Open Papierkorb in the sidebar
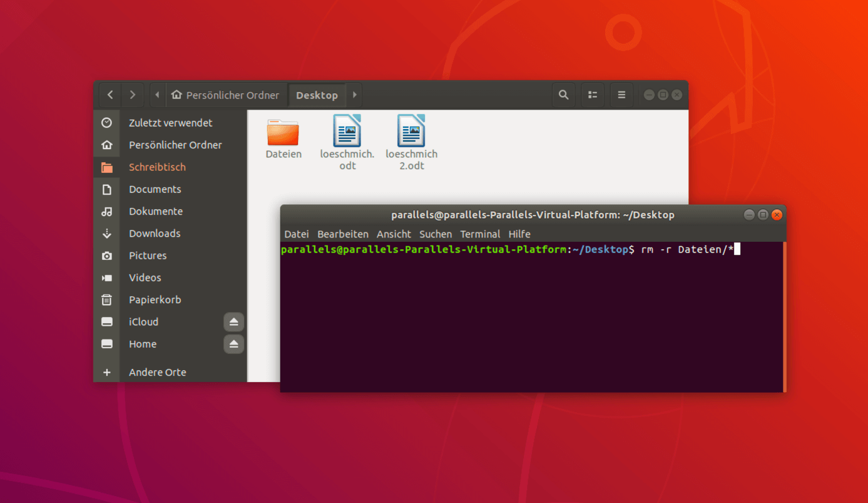Viewport: 868px width, 503px height. (155, 300)
